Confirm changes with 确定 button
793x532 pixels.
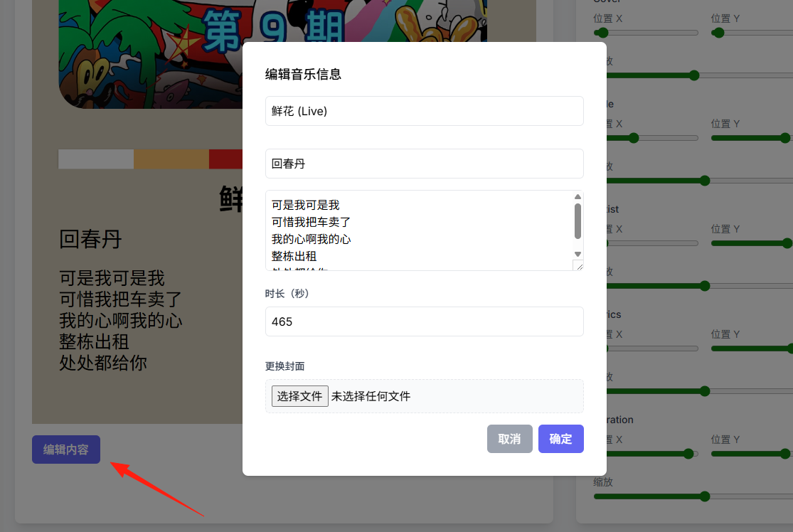[x=561, y=439]
